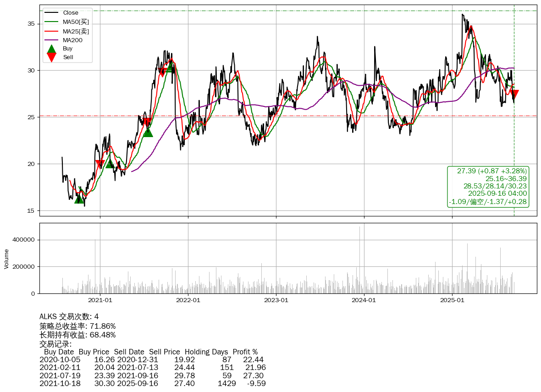Click the Sell marker near price 20 at 2021-01
Viewport: 541px width, 392px height.
(x=100, y=164)
